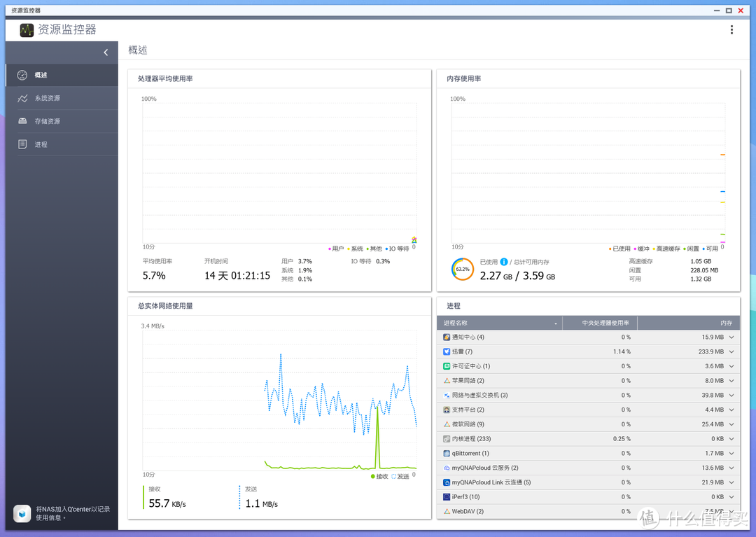This screenshot has height=537, width=756.
Task: Open the 进程 sidebar item
Action: coord(62,145)
